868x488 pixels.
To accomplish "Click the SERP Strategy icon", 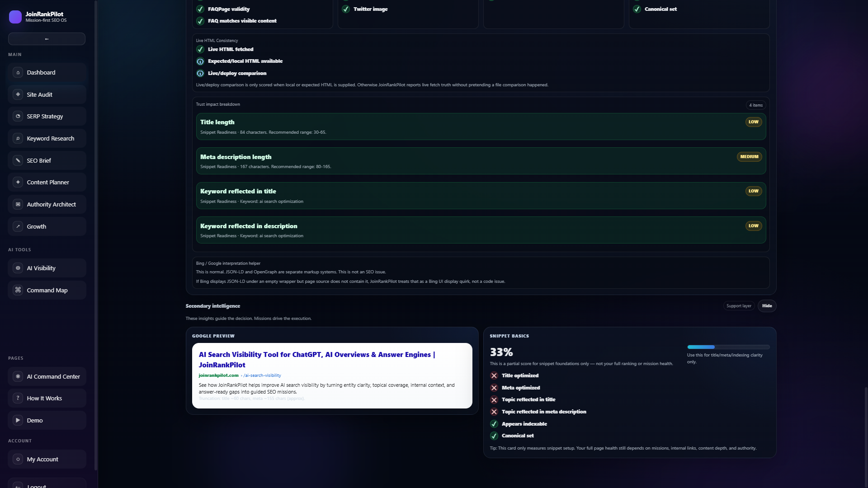I will (18, 116).
